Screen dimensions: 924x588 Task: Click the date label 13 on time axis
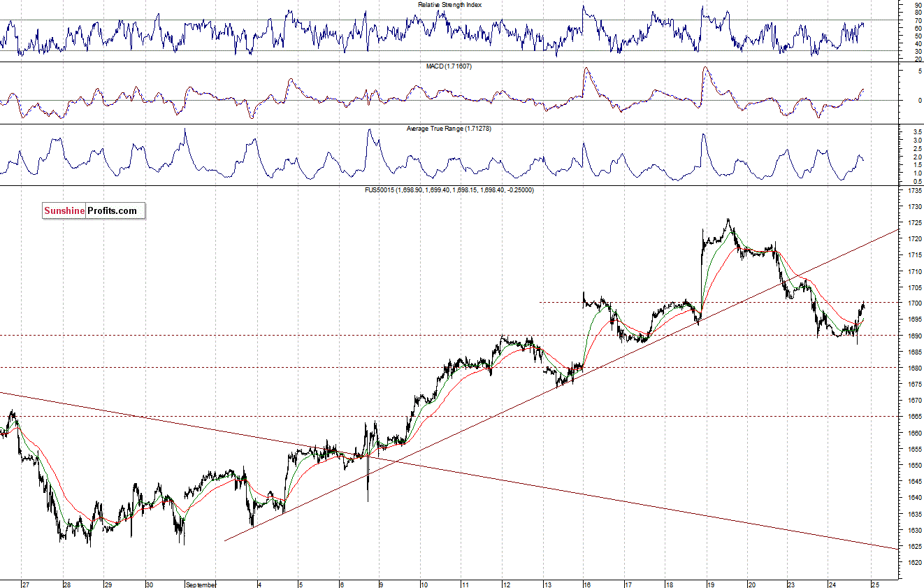coord(548,584)
